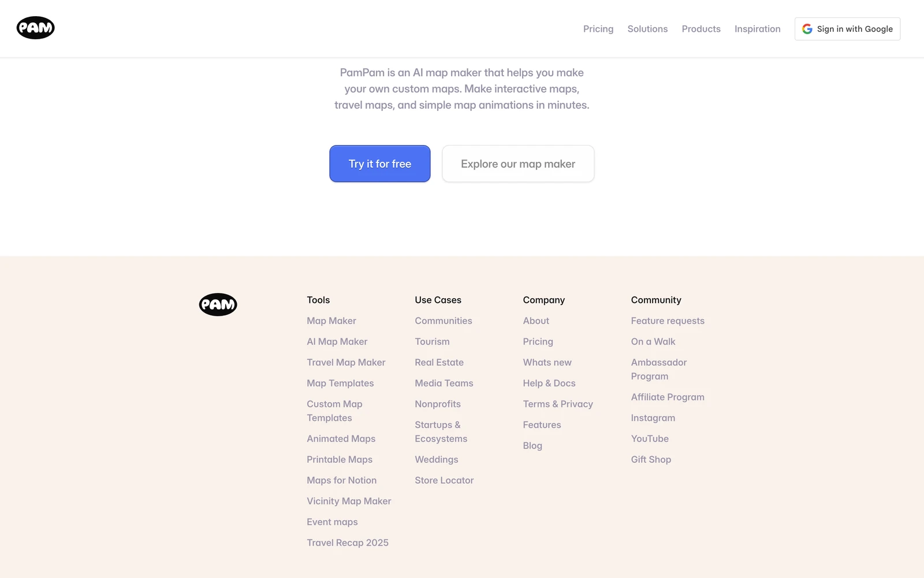Open Custom Map Templates link
Screen dimensions: 924x578
pyautogui.click(x=335, y=411)
